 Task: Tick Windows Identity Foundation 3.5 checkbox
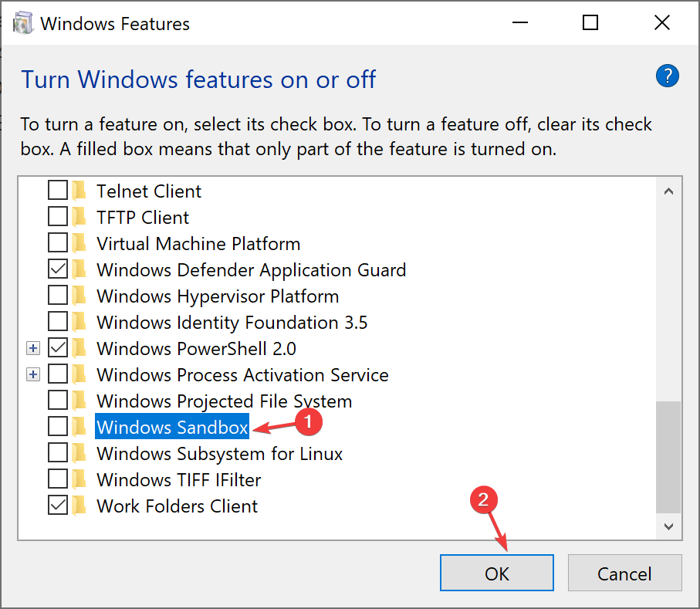(x=58, y=321)
